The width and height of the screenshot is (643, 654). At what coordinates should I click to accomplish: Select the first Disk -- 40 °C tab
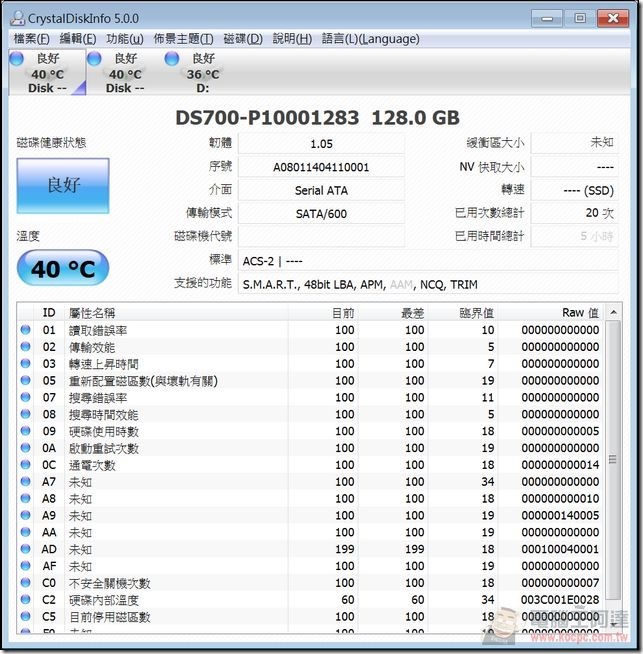tap(47, 72)
